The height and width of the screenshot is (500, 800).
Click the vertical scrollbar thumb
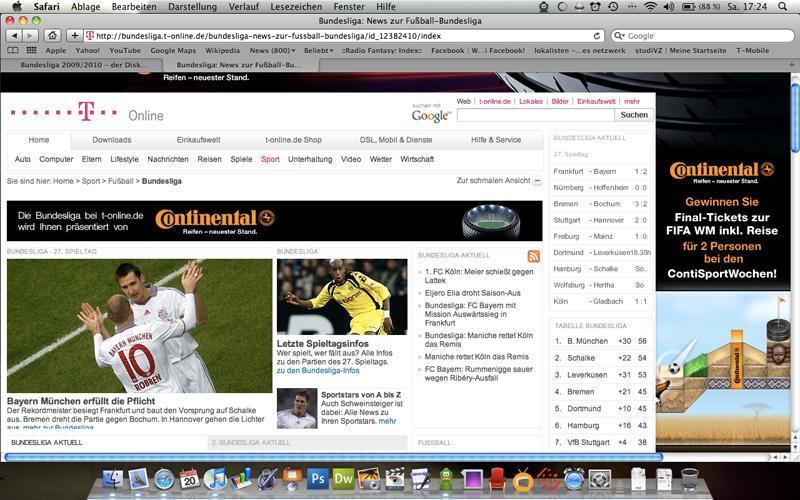pyautogui.click(x=795, y=118)
